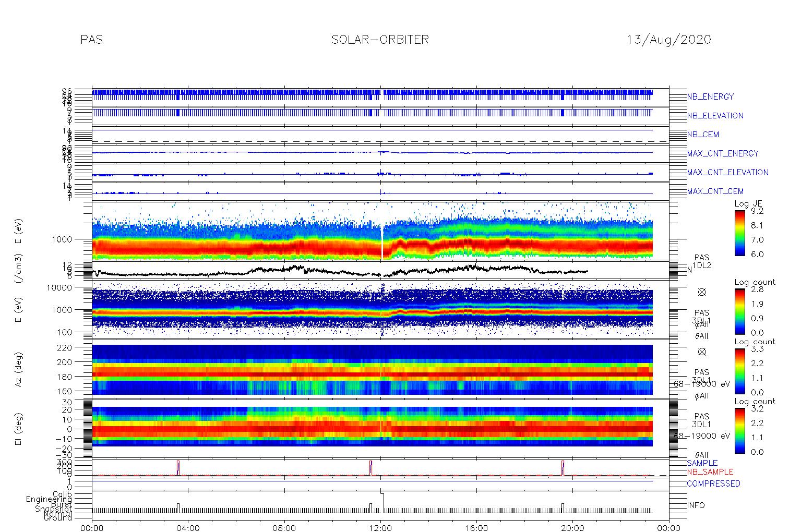Image resolution: width=789 pixels, height=532 pixels.
Task: Click the "PAS 1DL2" label beside density panel
Action: 702,262
